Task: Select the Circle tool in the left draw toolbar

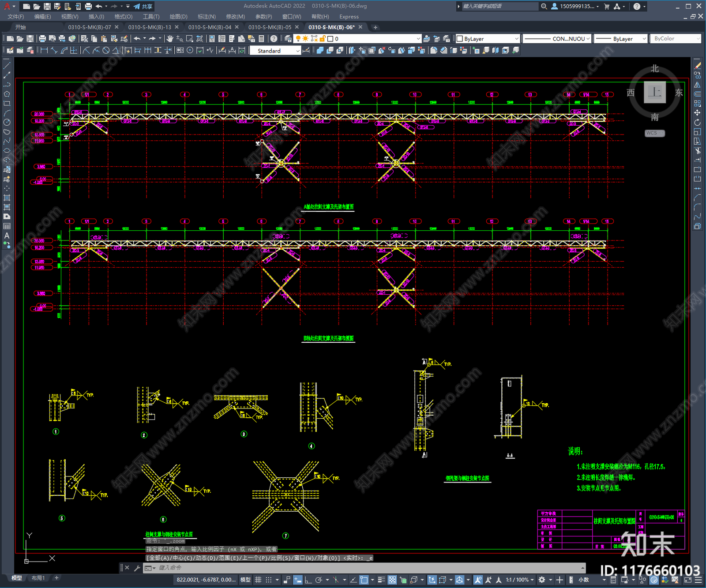Action: [7, 122]
